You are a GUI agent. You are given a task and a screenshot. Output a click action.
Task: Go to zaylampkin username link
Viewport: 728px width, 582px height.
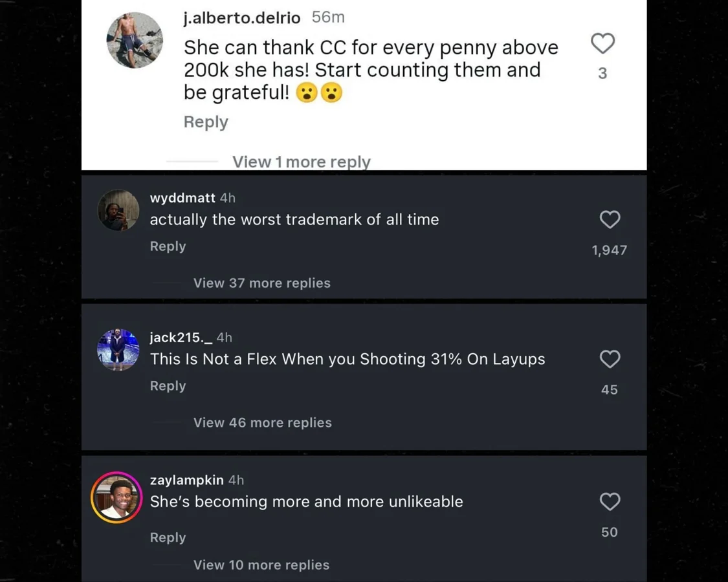tap(186, 480)
